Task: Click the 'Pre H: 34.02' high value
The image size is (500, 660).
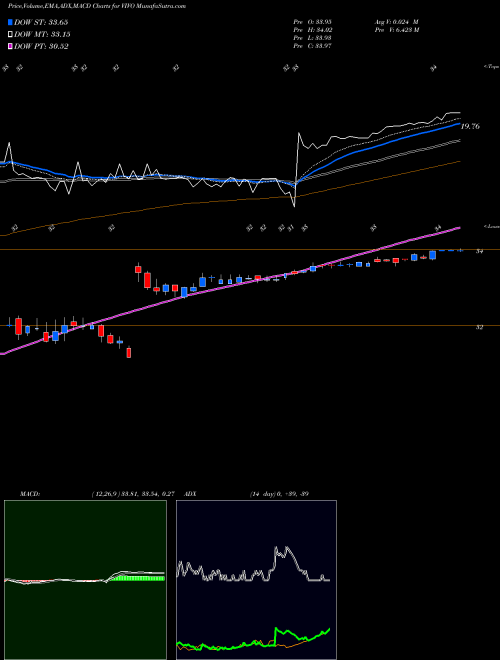Action: point(313,30)
